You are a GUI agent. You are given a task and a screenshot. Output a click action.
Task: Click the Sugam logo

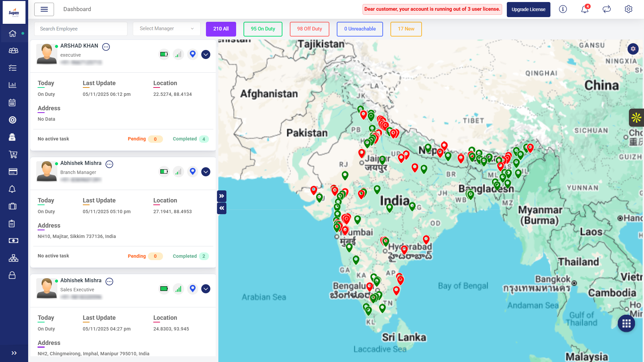point(14,12)
